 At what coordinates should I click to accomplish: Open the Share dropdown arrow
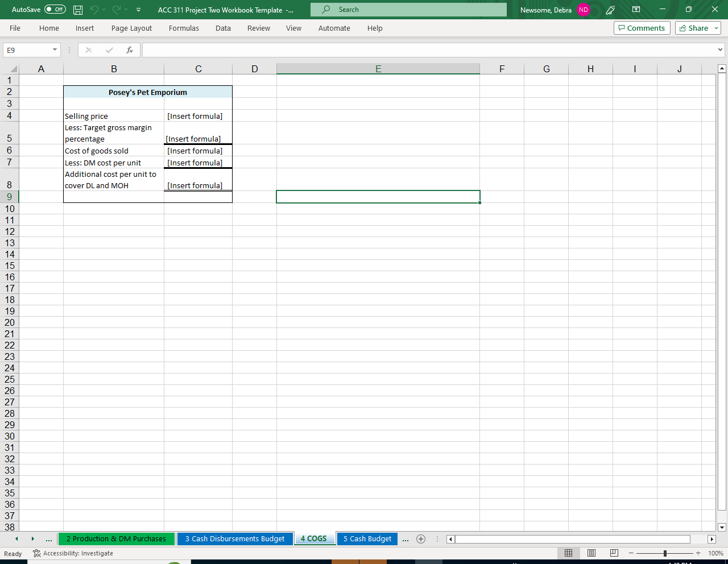tap(717, 28)
